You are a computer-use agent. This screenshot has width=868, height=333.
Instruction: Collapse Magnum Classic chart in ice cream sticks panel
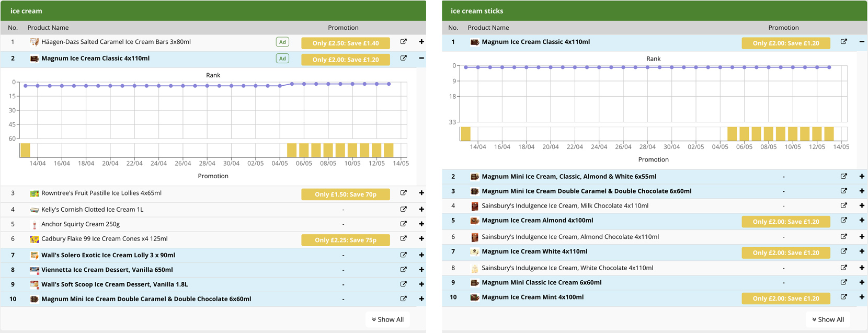tap(862, 42)
